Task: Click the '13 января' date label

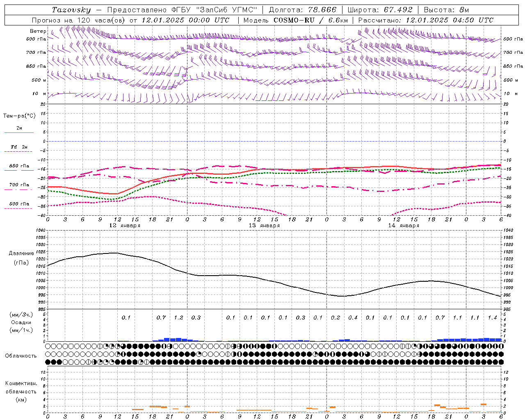Action: pos(264,226)
